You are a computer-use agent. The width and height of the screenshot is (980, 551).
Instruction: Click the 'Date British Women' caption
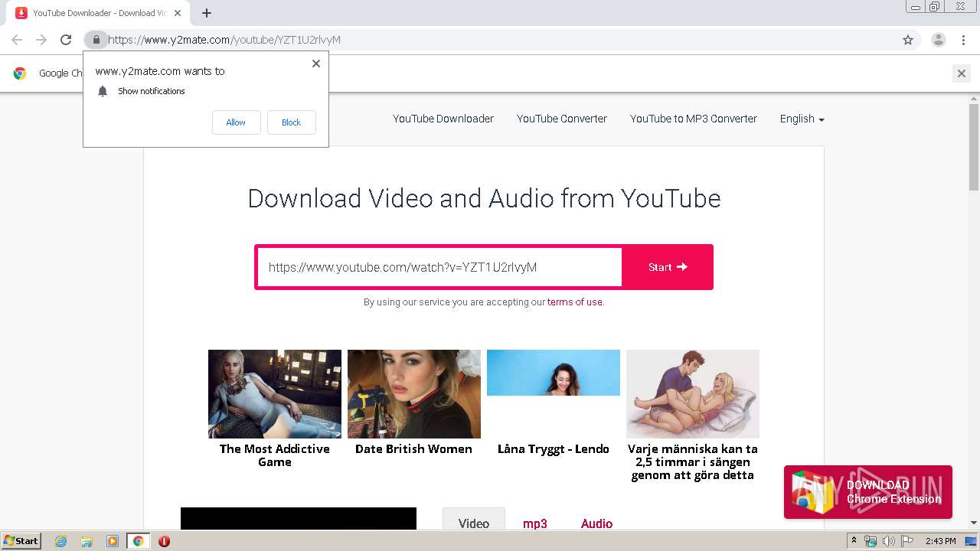(x=413, y=449)
